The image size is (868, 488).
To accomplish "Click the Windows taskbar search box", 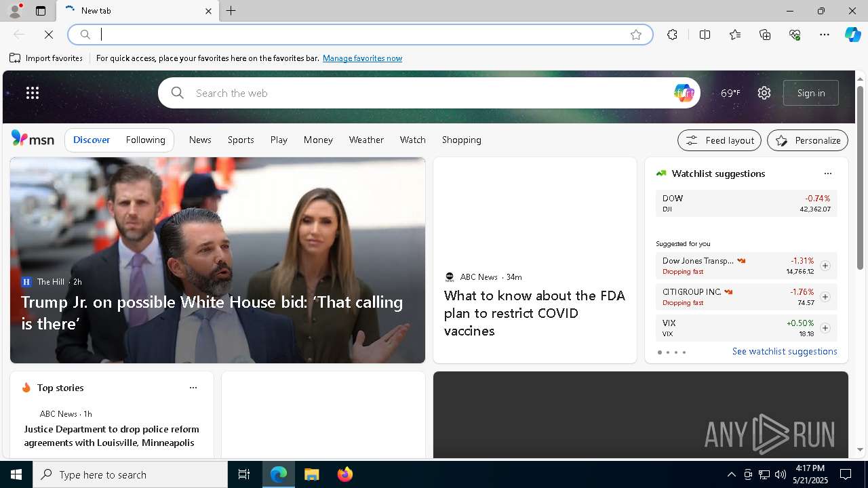I will point(130,474).
